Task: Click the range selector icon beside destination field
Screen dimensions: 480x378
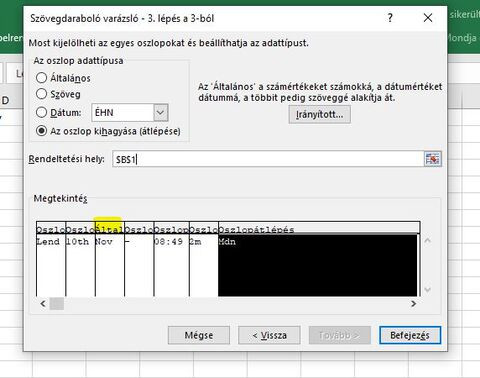Action: (432, 159)
